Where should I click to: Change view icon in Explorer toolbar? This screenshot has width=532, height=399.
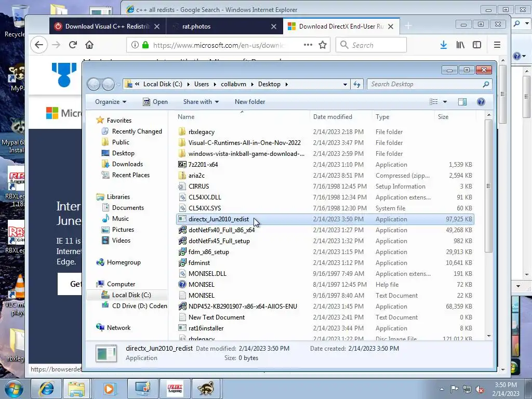click(x=434, y=102)
